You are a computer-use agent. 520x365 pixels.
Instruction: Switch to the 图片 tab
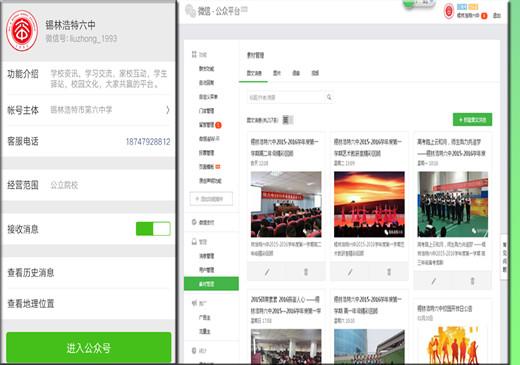[277, 73]
